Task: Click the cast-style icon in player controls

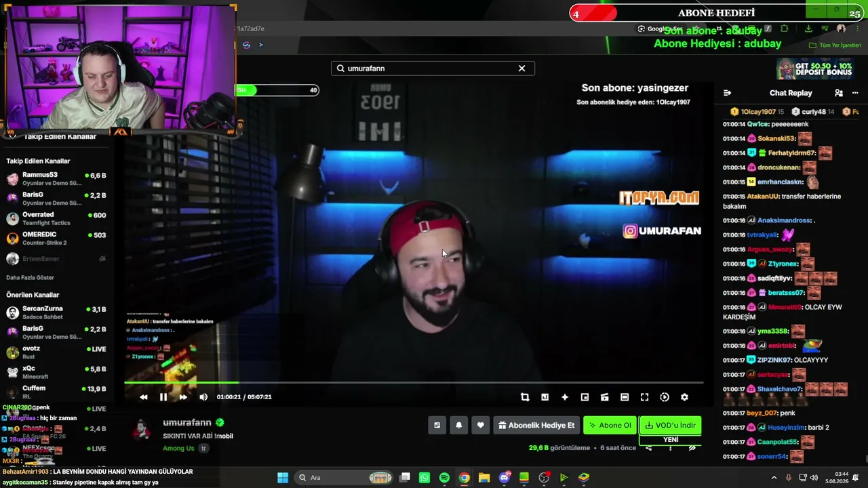Action: pyautogui.click(x=605, y=397)
